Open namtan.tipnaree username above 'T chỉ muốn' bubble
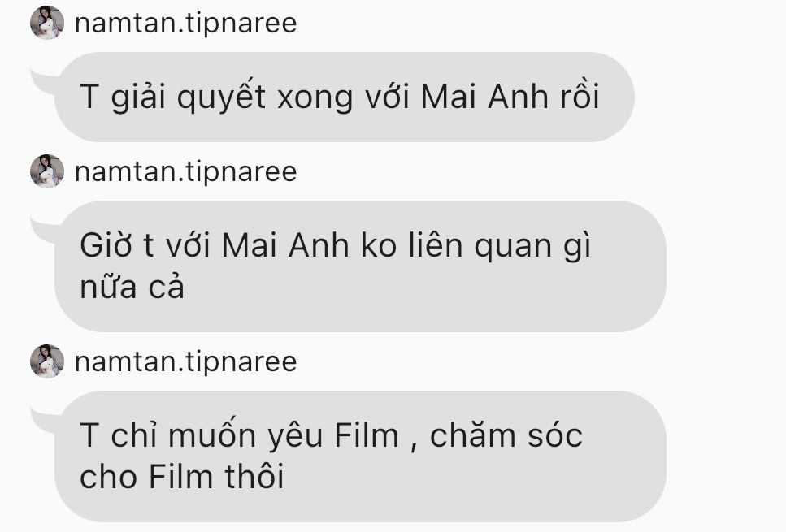This screenshot has width=786, height=532. click(186, 361)
